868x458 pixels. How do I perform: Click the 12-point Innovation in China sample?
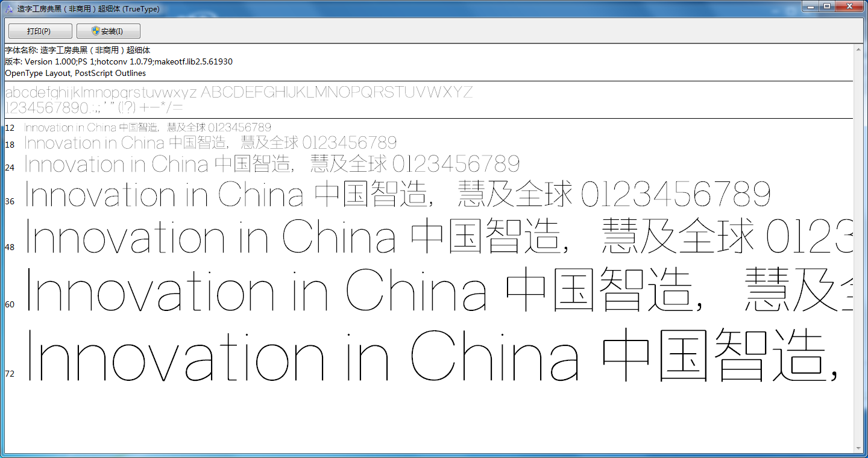coord(148,128)
